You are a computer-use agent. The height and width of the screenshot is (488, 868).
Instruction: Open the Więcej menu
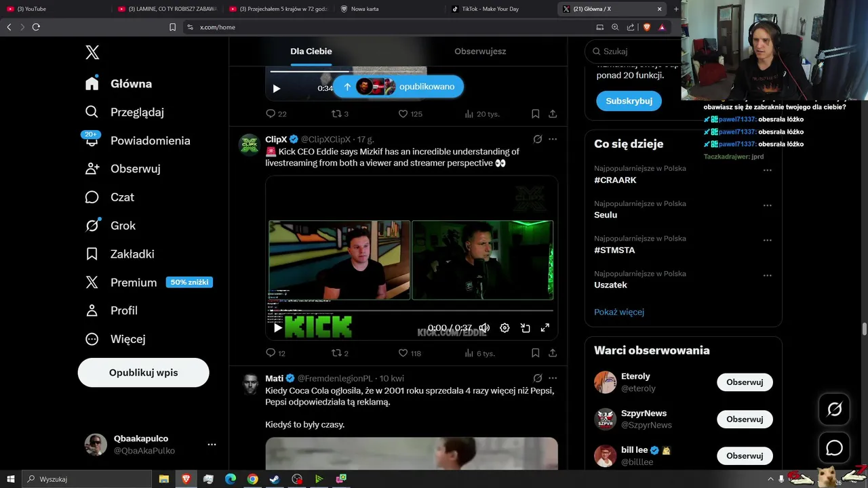pos(115,339)
